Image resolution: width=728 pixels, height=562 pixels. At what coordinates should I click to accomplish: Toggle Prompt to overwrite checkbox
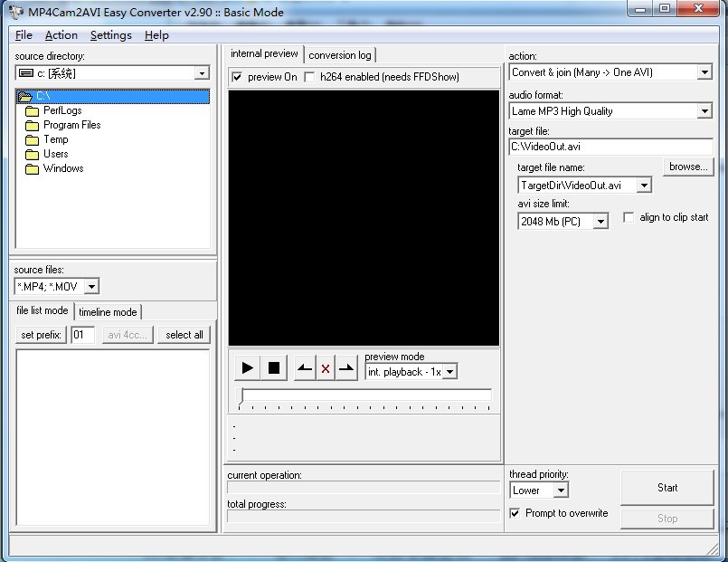tap(515, 513)
